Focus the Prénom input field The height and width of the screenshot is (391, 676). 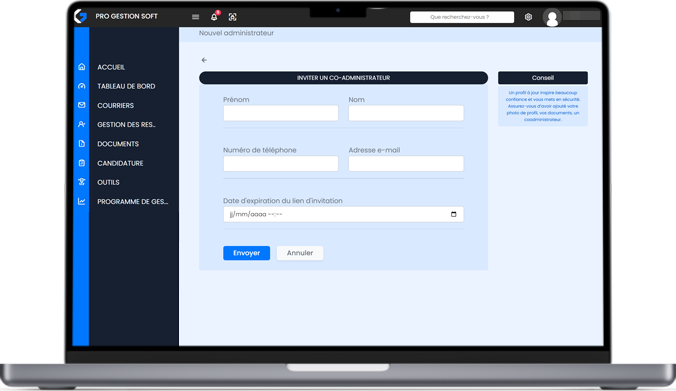point(281,113)
